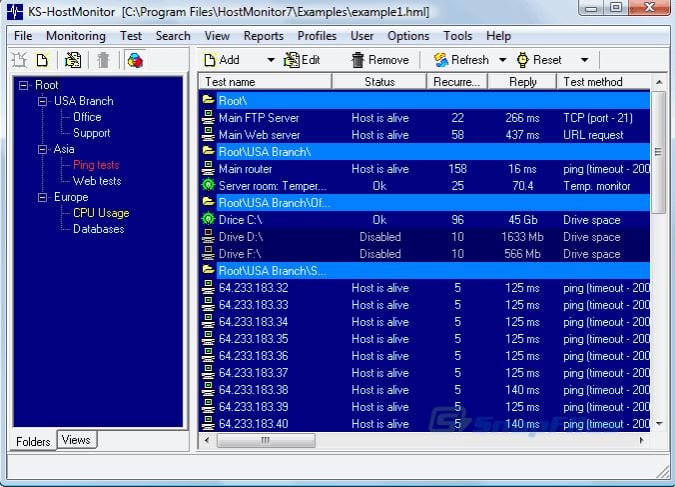Open the Reports menu
Screen dimensions: 675x487
[x=263, y=36]
